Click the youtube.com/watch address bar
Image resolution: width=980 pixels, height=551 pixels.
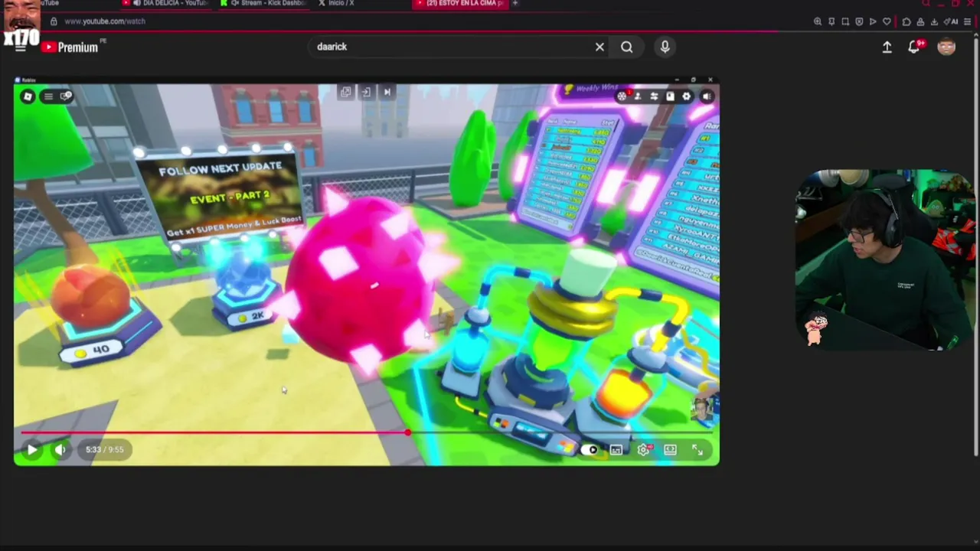coord(105,21)
